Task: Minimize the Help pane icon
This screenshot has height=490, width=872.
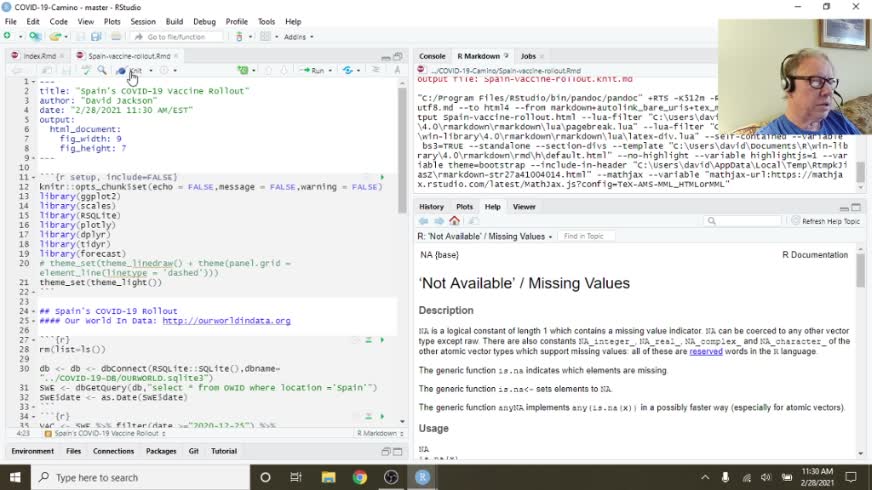Action: tap(844, 207)
